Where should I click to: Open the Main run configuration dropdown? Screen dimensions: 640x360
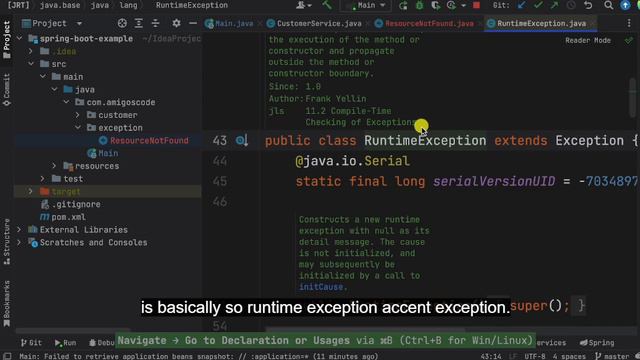coord(366,5)
